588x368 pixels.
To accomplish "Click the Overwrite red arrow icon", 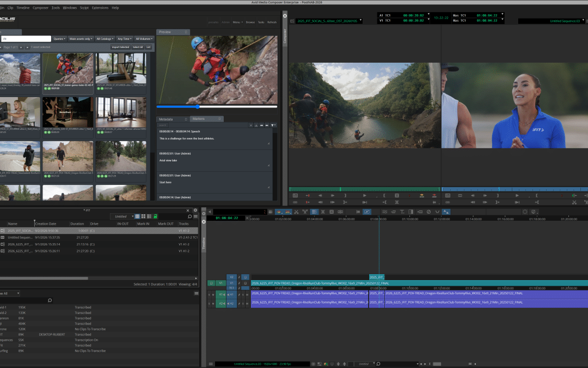I will coord(434,195).
